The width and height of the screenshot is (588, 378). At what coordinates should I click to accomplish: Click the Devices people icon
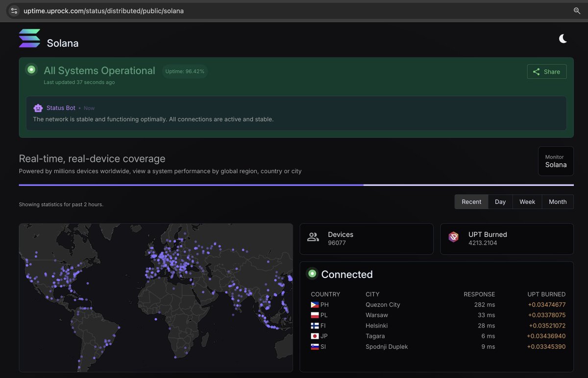313,237
